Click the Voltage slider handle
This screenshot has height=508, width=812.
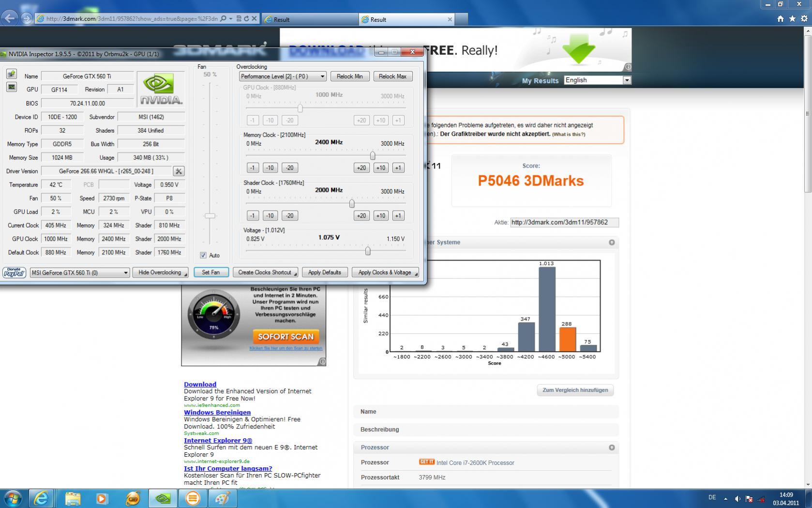pyautogui.click(x=368, y=251)
